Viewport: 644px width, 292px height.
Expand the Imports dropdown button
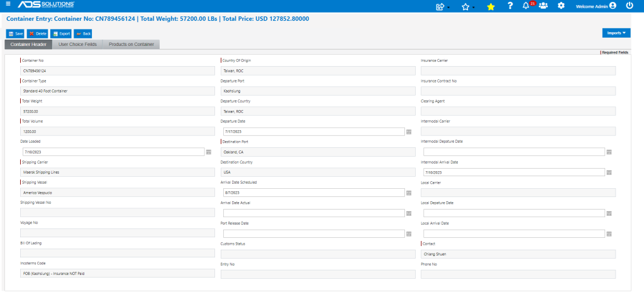pyautogui.click(x=616, y=33)
